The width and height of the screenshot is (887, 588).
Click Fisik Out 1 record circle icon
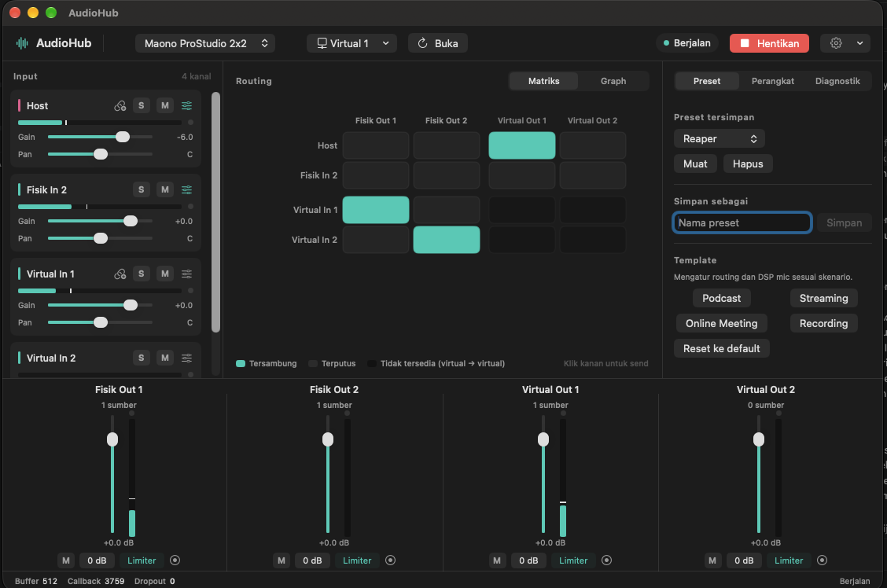(175, 560)
